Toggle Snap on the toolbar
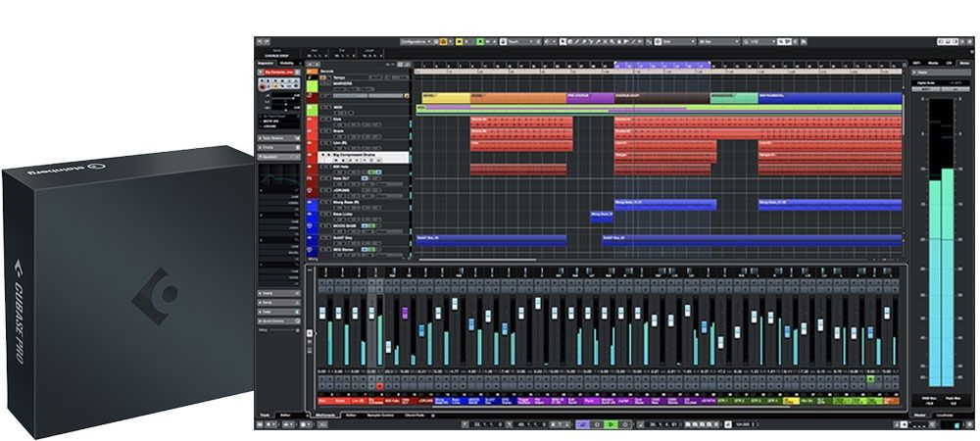 [x=659, y=41]
